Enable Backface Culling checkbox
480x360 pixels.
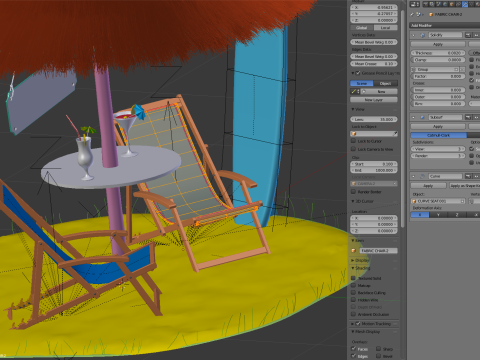click(353, 292)
